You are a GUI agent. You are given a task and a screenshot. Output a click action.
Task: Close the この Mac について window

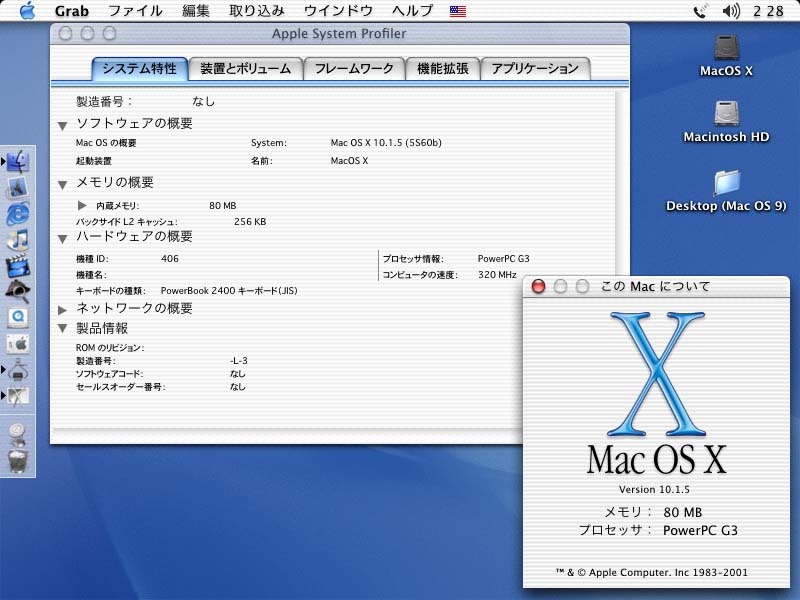pyautogui.click(x=538, y=286)
